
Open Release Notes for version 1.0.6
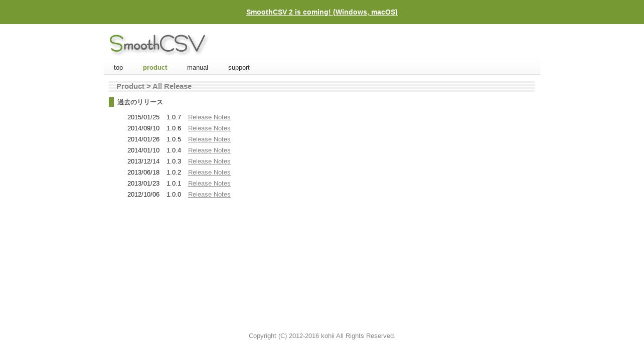[209, 128]
